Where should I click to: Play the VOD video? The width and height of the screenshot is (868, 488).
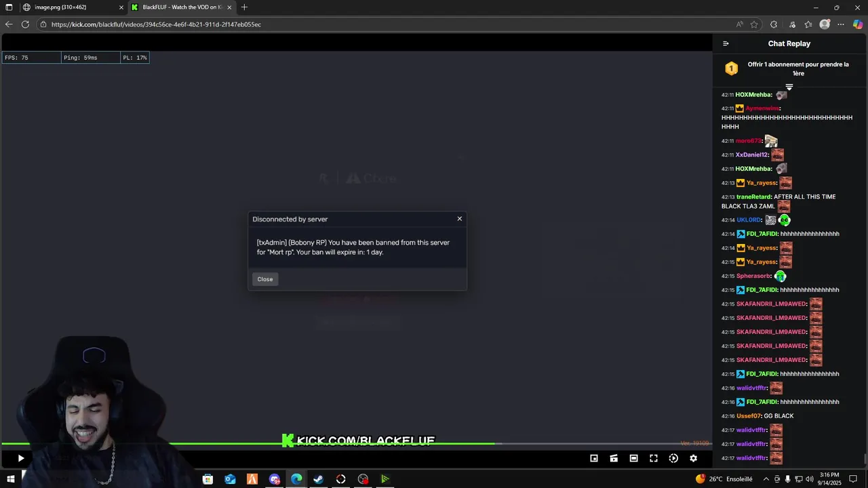tap(20, 458)
